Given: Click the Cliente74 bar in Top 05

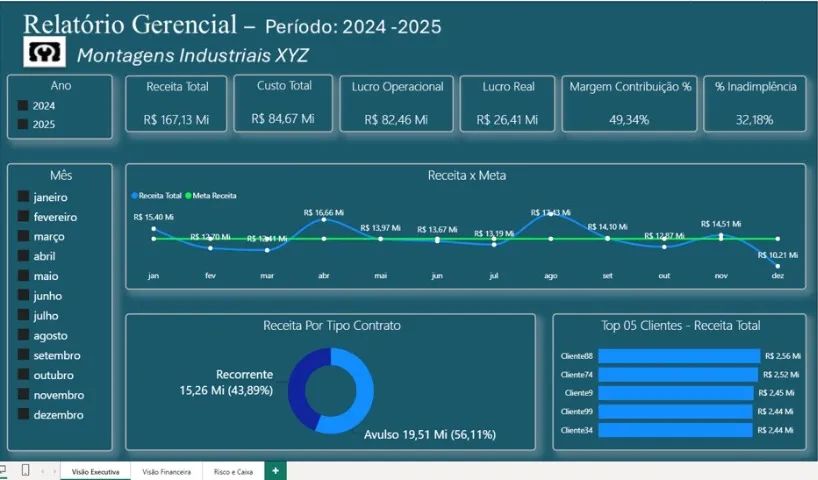Looking at the screenshot, I should click(x=678, y=375).
